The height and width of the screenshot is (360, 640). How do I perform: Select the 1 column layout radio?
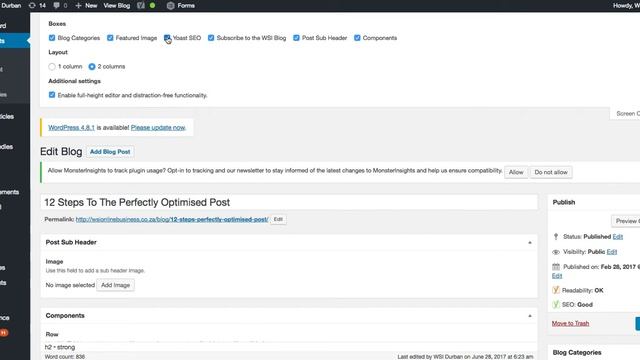(x=52, y=67)
